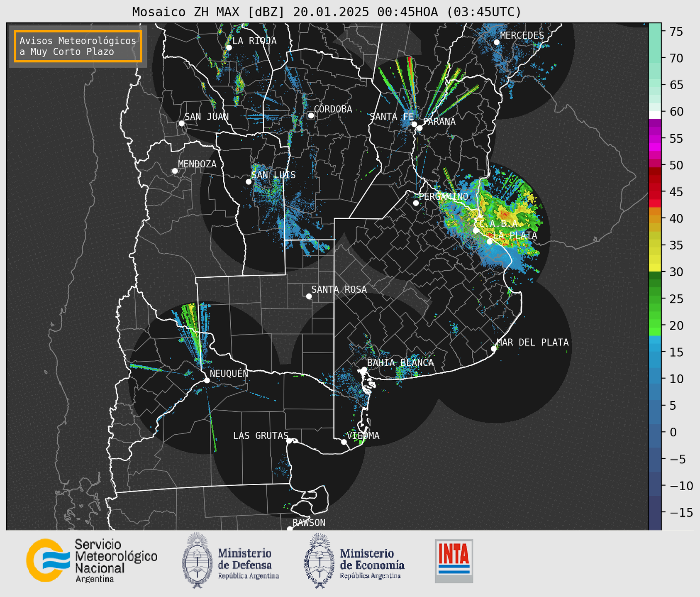The height and width of the screenshot is (597, 700).
Task: Click the MENDOZA city marker dot
Action: [x=175, y=171]
